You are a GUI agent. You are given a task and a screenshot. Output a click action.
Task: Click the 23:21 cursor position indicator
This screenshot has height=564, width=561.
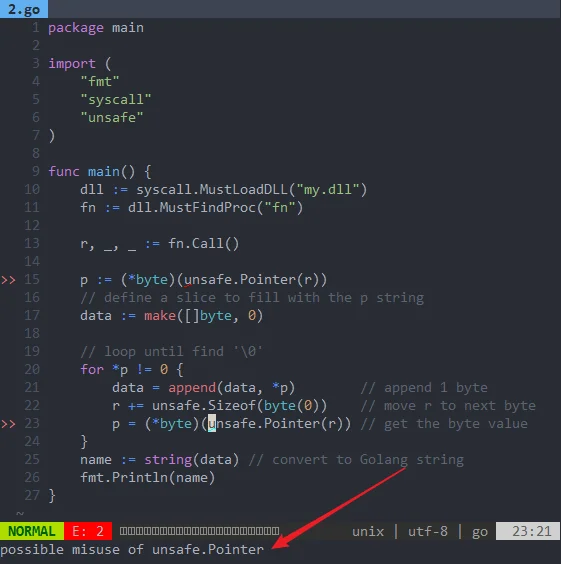point(528,531)
